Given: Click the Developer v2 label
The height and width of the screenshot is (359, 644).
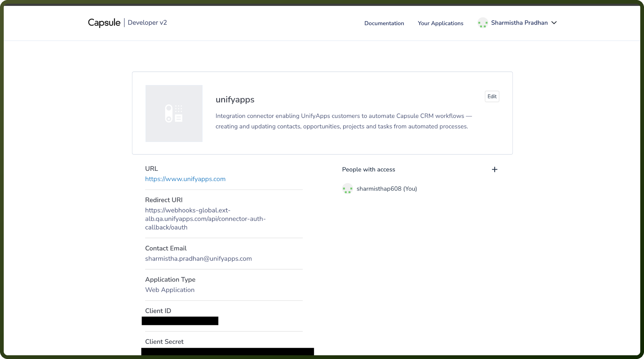Looking at the screenshot, I should [x=147, y=23].
